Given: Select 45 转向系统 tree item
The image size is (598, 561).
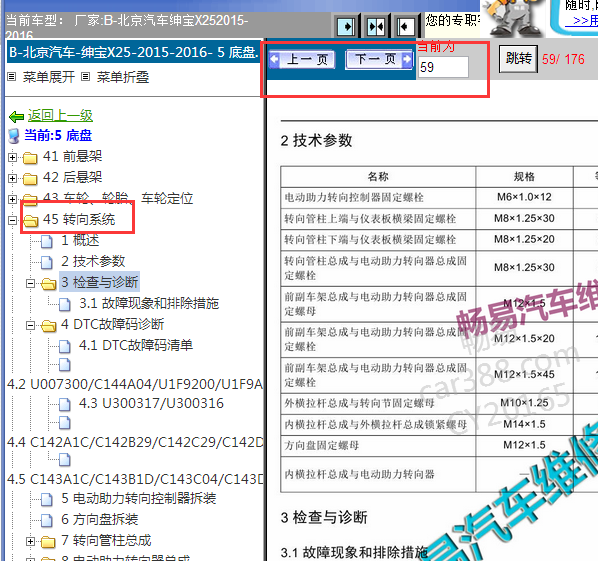Looking at the screenshot, I should [79, 219].
